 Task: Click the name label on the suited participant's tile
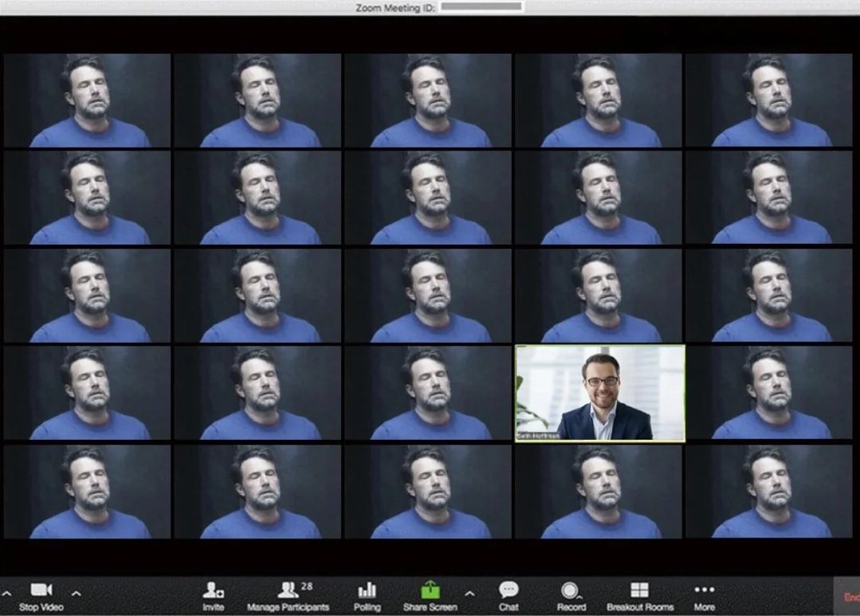539,436
